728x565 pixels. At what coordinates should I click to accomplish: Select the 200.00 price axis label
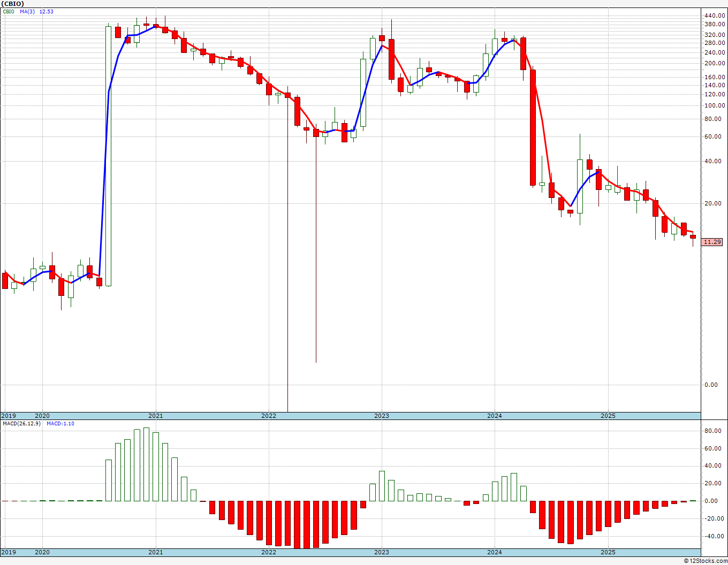(715, 63)
